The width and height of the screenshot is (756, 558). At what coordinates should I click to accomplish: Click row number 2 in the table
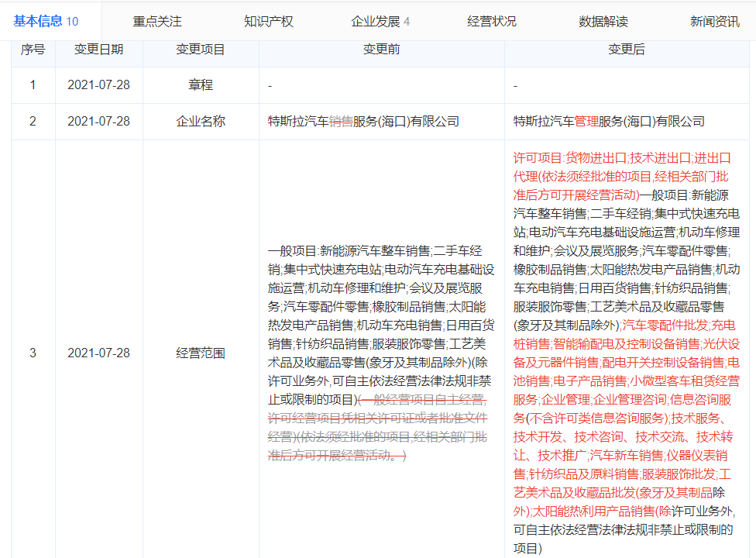33,121
